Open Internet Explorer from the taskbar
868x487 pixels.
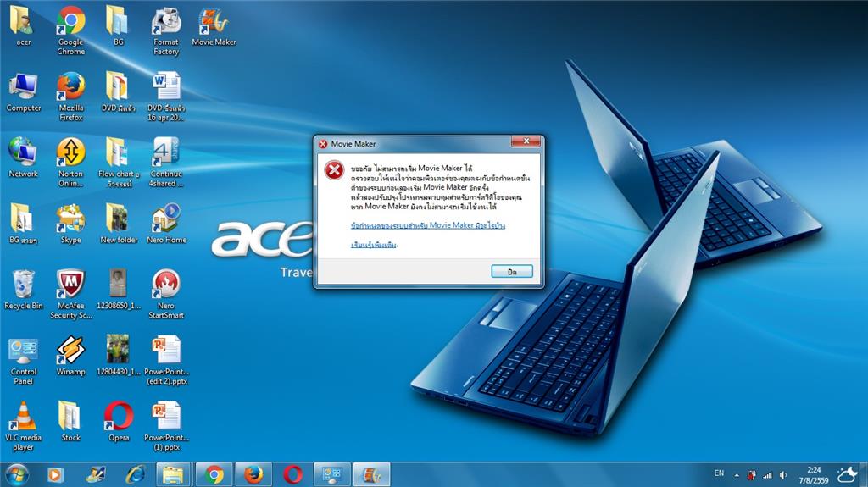tap(135, 475)
